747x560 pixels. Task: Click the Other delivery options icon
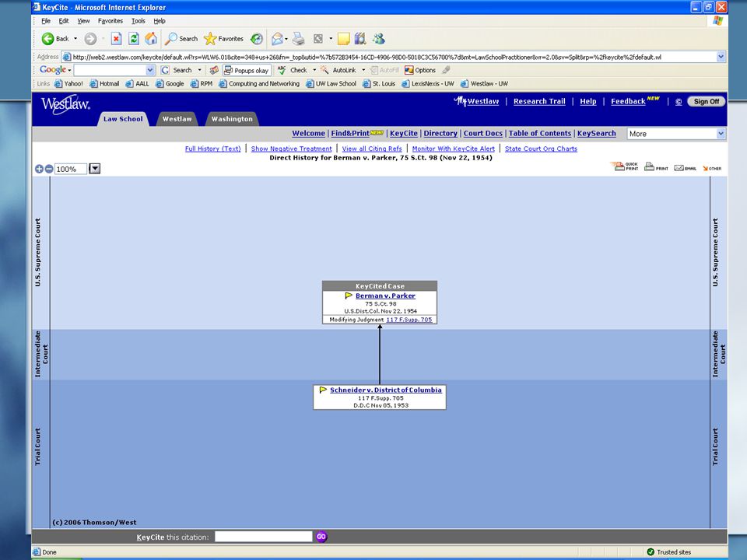[712, 168]
